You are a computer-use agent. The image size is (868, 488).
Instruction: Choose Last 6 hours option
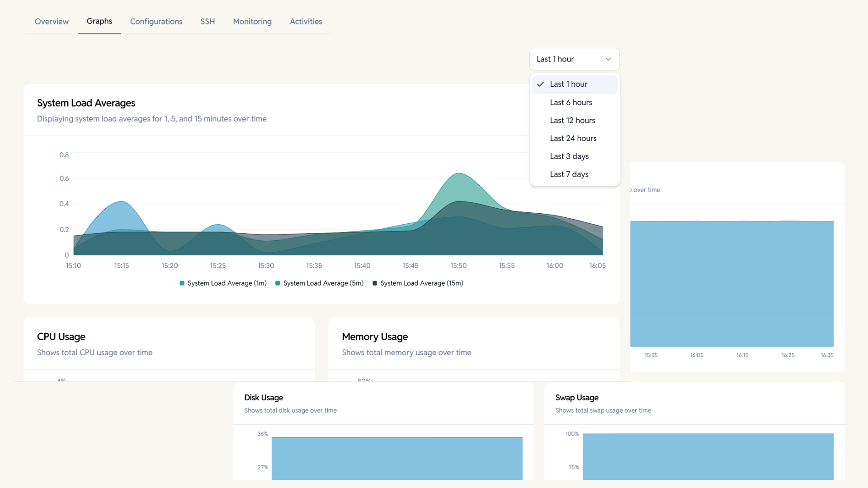coord(571,103)
